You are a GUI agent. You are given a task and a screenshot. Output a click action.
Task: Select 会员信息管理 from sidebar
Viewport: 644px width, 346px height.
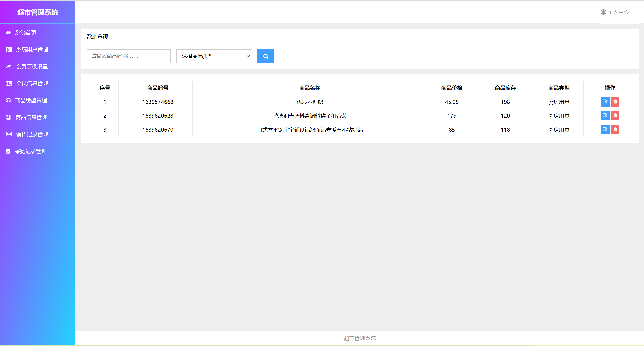click(x=32, y=83)
